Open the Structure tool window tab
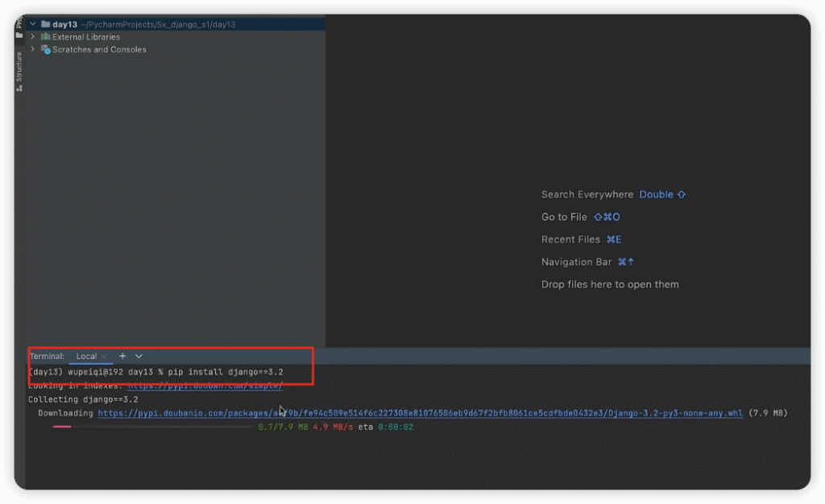This screenshot has width=825, height=504. [x=19, y=68]
